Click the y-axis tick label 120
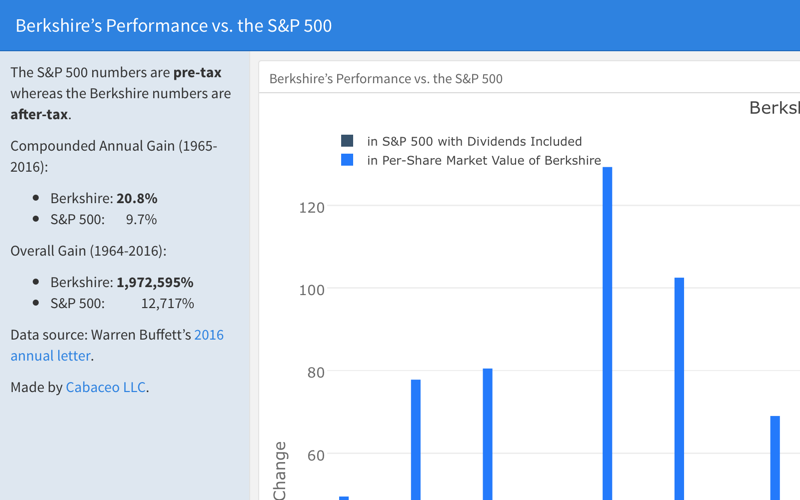Screen dimensions: 800x500 click(x=312, y=208)
